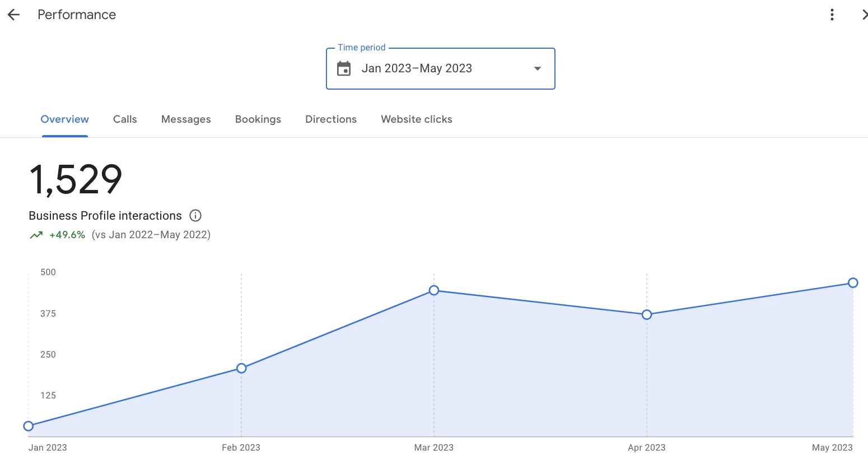Select the Bookings tab
The image size is (868, 473).
258,119
